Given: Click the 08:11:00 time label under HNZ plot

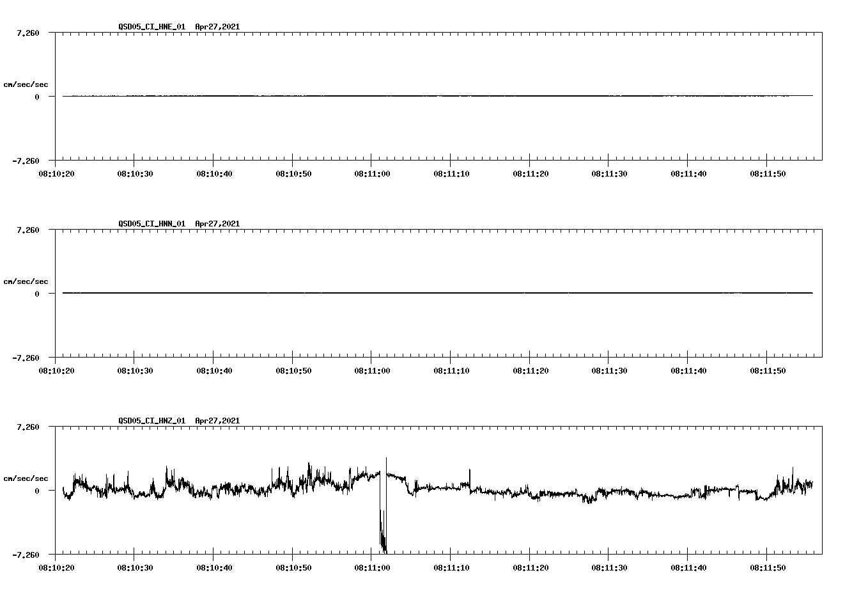Looking at the screenshot, I should pos(371,566).
